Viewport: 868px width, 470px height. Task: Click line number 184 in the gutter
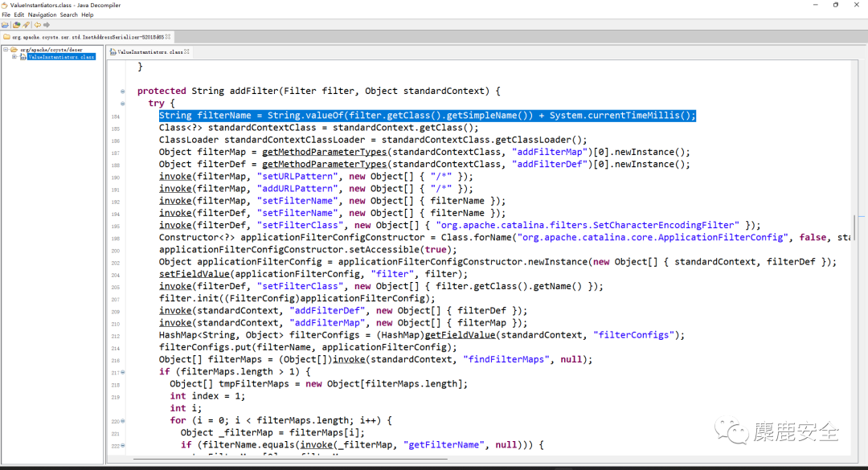[x=115, y=116]
